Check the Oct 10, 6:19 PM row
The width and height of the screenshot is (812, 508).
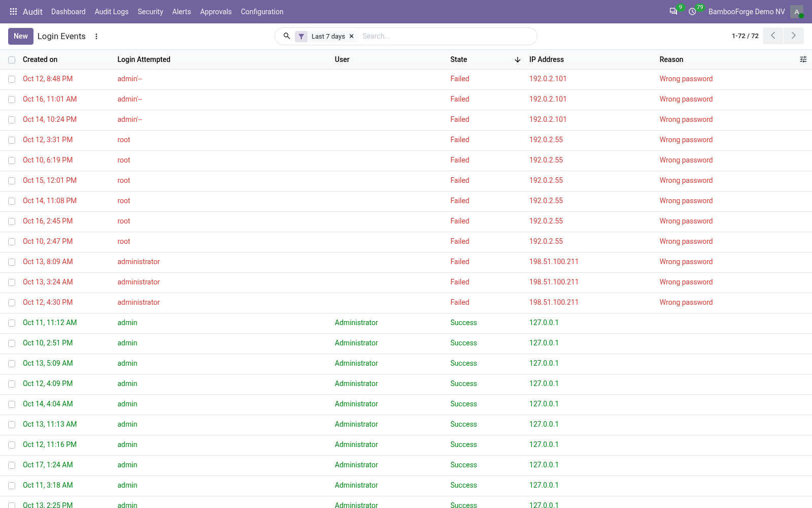[x=12, y=161]
